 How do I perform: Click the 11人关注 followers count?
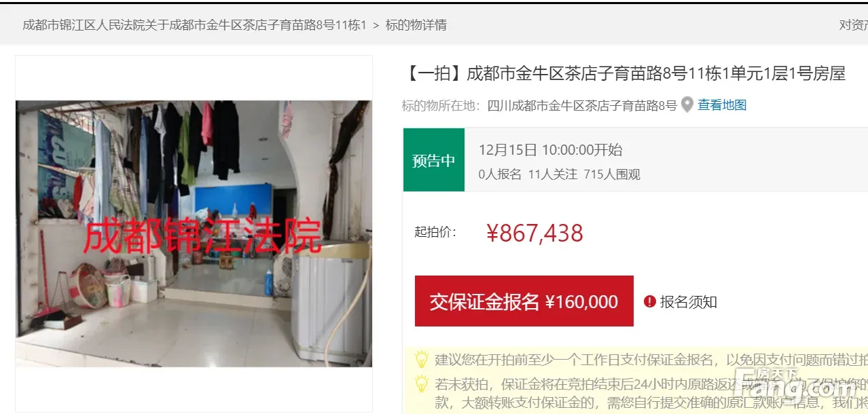point(553,174)
